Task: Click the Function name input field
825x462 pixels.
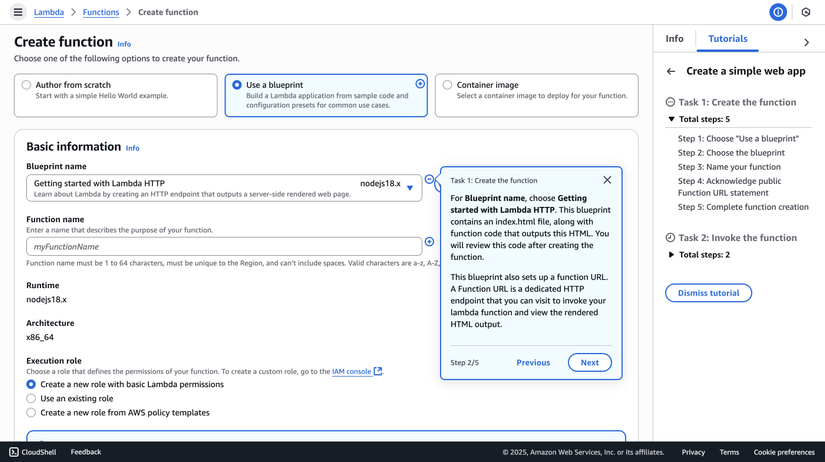Action: [224, 246]
